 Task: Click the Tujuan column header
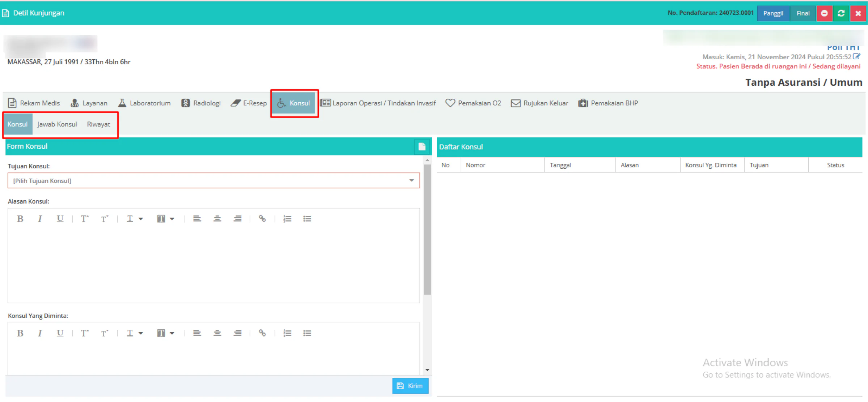[776, 165]
